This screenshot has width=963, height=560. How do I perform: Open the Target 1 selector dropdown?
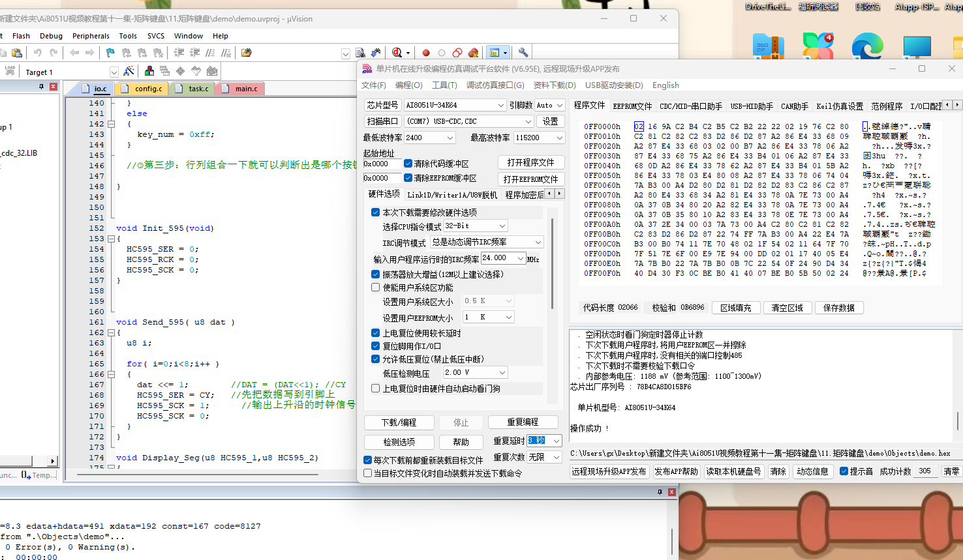click(x=114, y=72)
